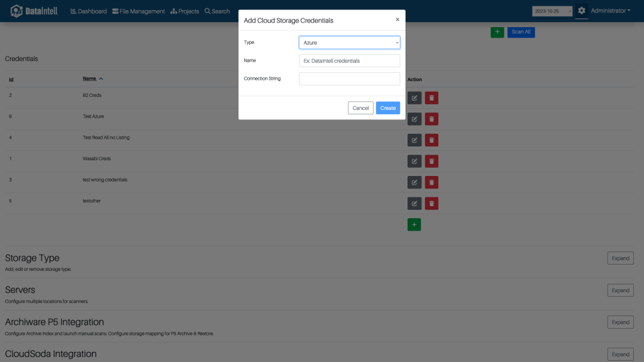Viewport: 644px width, 362px height.
Task: Edit the B2 Creds credential
Action: [x=414, y=98]
